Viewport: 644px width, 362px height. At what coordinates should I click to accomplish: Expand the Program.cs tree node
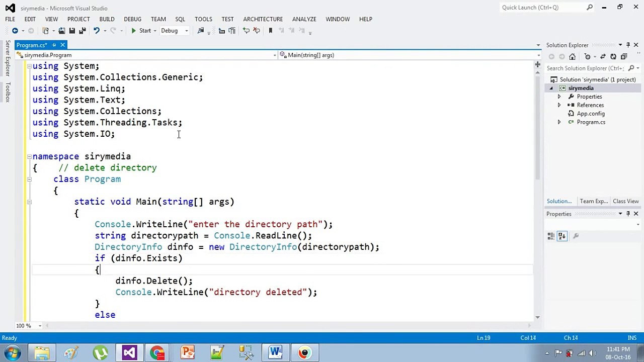tap(559, 122)
